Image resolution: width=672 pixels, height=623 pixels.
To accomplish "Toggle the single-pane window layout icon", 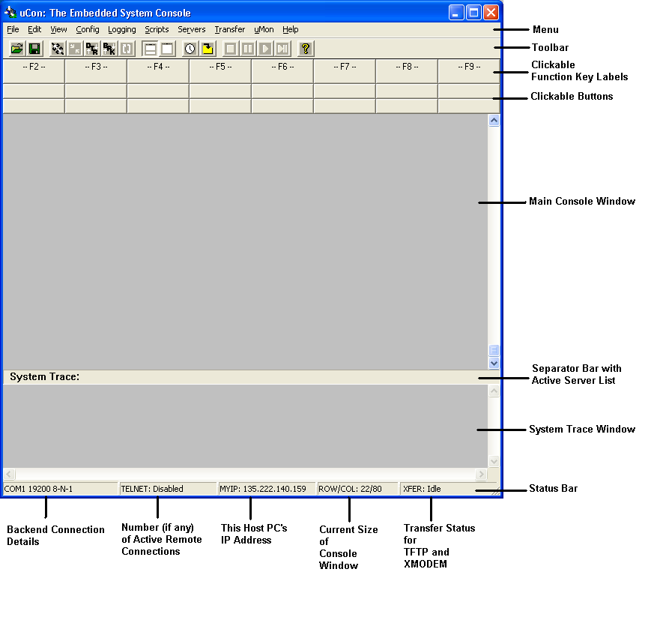I will (x=166, y=49).
